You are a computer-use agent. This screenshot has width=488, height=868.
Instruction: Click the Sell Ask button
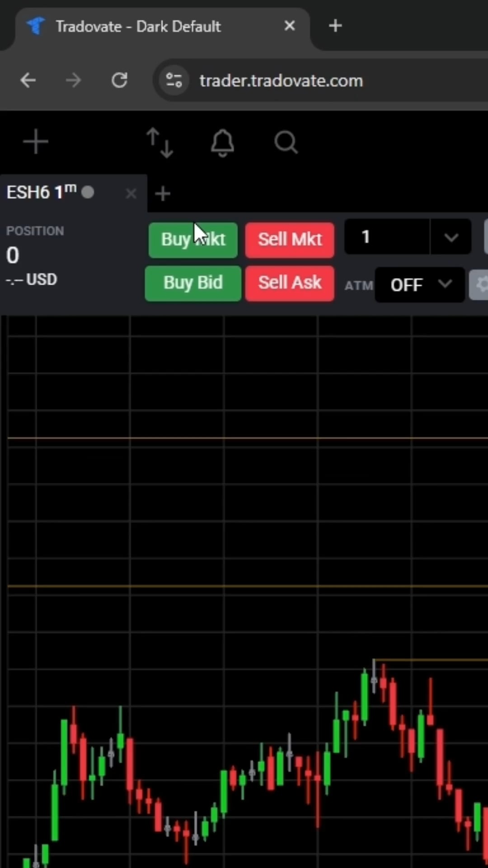tap(290, 283)
